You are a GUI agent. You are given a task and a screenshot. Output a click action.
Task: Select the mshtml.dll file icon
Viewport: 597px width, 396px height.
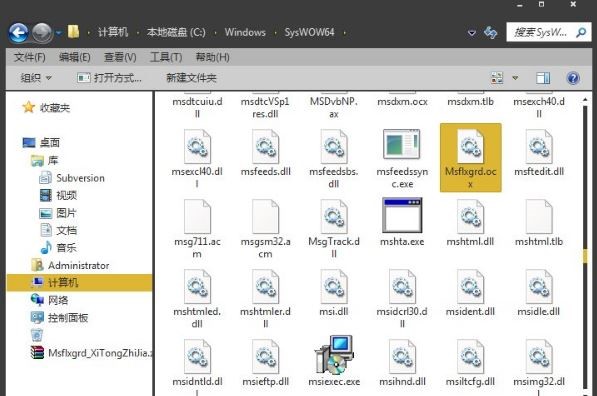pyautogui.click(x=471, y=217)
